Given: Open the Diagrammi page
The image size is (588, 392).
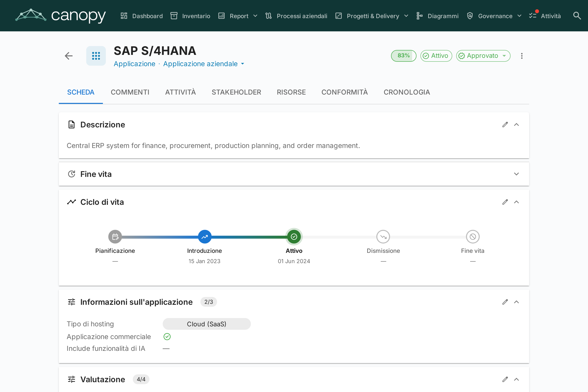Looking at the screenshot, I should point(438,16).
